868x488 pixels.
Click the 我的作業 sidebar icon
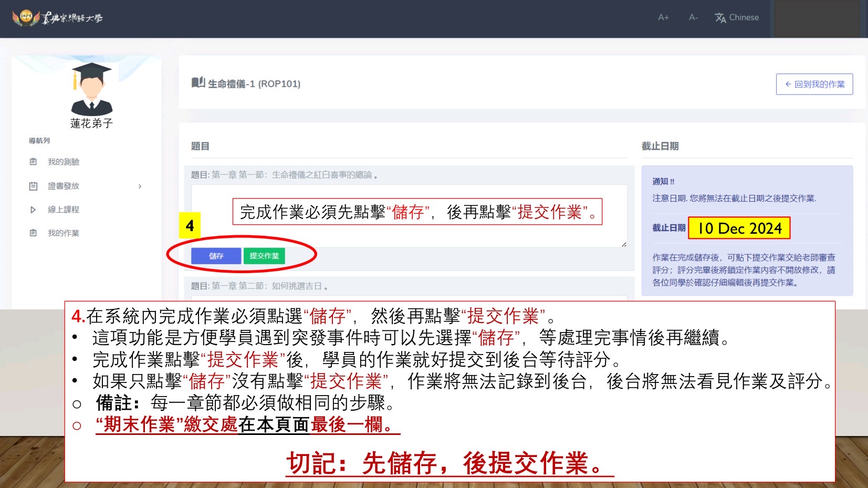[x=33, y=233]
